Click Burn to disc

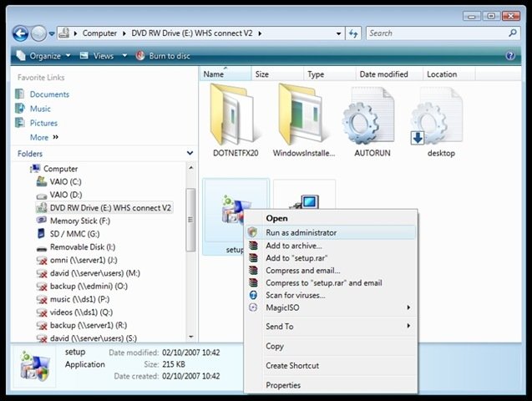point(163,56)
